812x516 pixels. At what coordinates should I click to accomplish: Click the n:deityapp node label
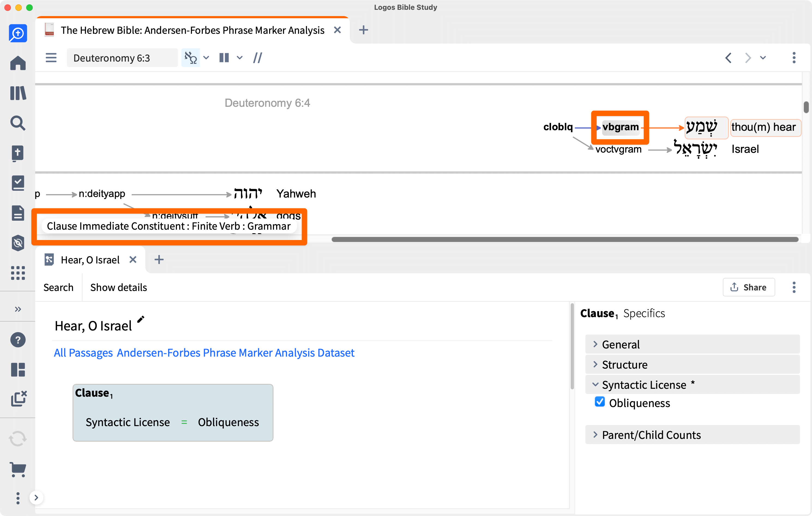102,194
